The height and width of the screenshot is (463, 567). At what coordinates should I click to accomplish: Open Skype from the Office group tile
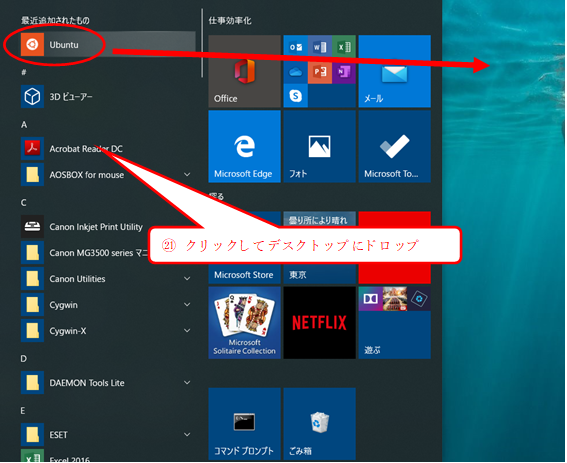click(x=295, y=96)
